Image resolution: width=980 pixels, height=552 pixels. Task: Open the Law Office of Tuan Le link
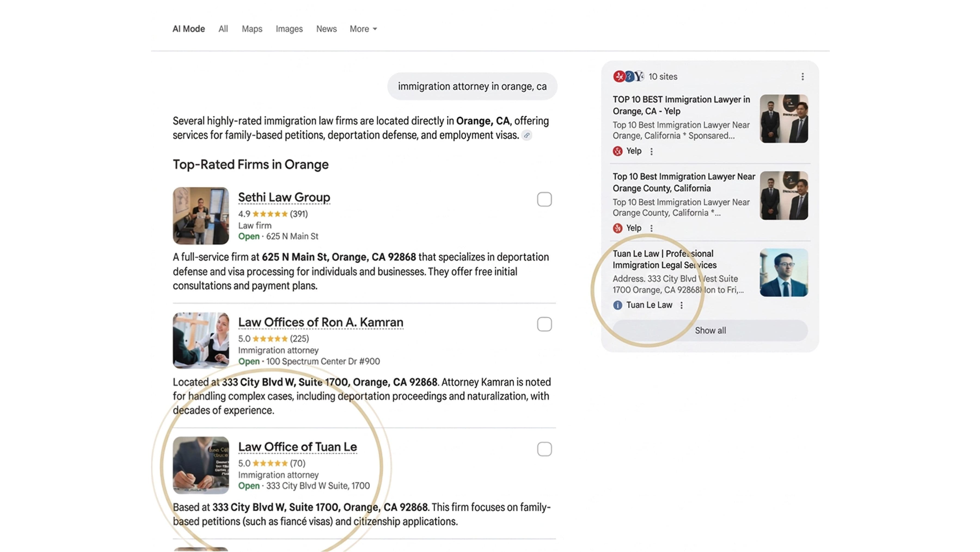pyautogui.click(x=298, y=447)
